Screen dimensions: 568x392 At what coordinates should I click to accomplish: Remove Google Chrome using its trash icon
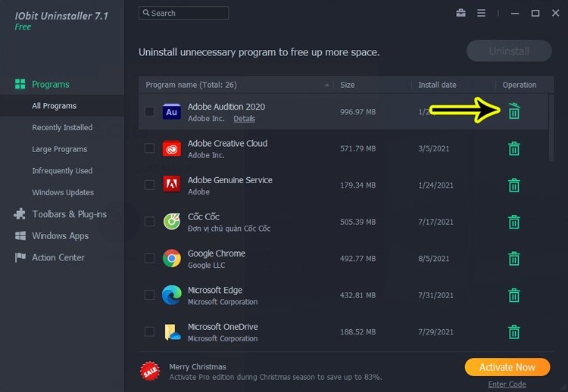[x=514, y=259]
